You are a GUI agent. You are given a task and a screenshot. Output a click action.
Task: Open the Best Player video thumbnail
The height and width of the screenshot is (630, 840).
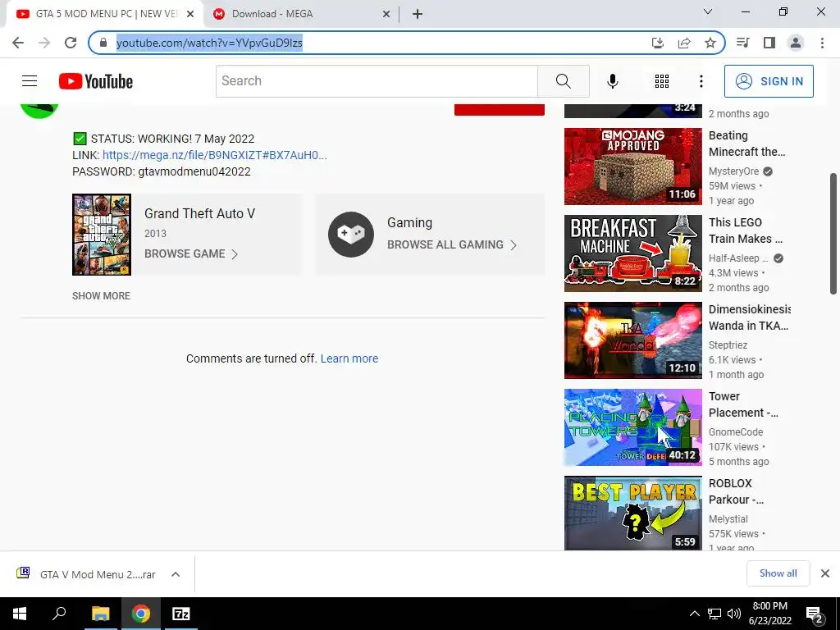[x=632, y=514]
